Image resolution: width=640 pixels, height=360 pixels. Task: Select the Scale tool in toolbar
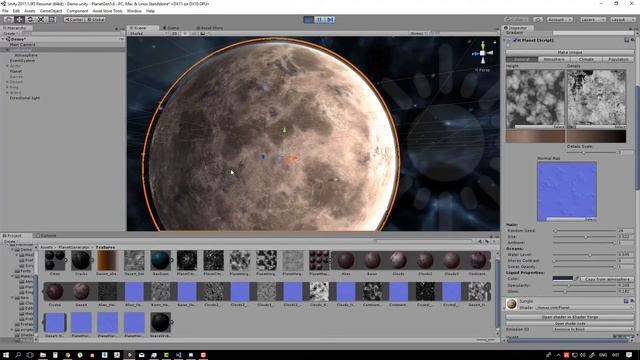pos(41,19)
